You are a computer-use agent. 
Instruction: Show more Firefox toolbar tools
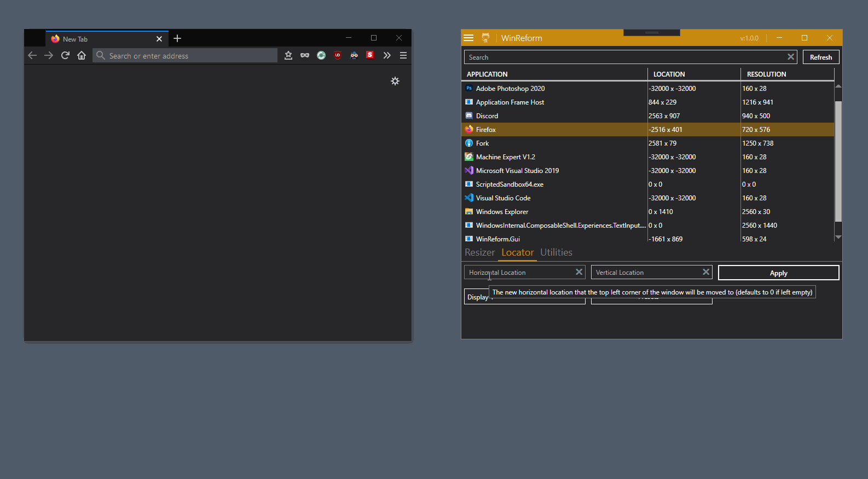point(387,55)
